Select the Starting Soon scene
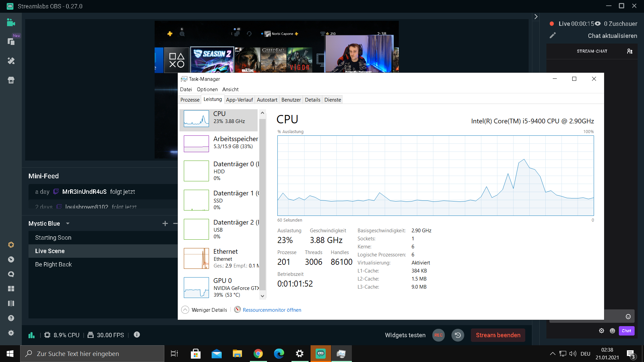 coord(53,238)
